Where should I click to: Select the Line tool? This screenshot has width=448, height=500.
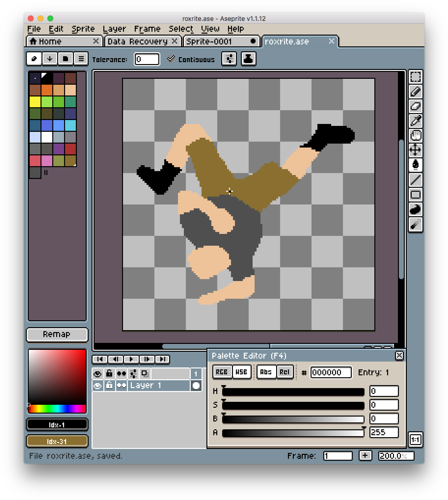[x=416, y=180]
